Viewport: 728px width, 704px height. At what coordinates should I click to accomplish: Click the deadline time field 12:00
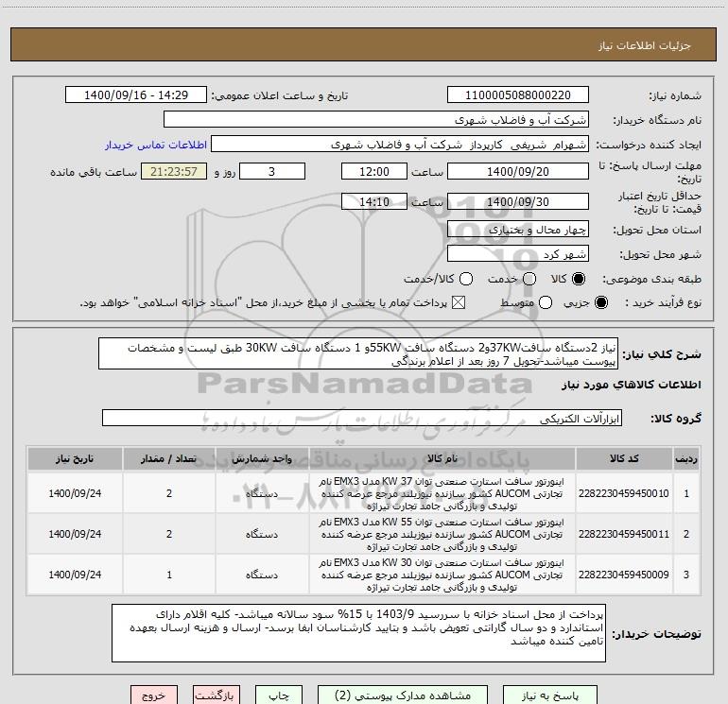click(x=374, y=171)
